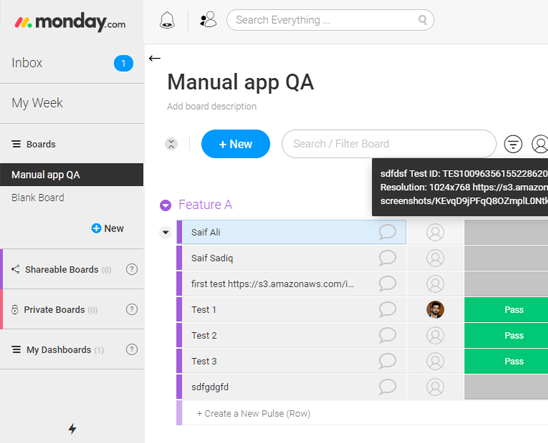Open conversation bubble for Saif Sadiq

click(387, 258)
